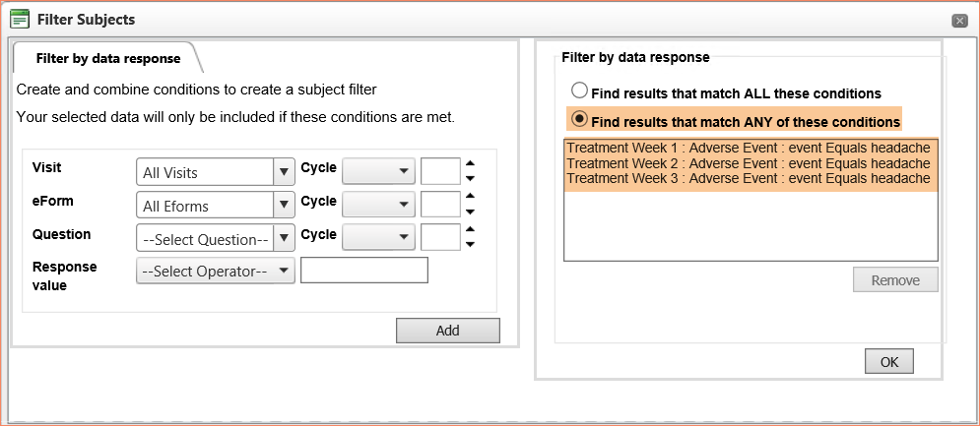This screenshot has width=980, height=426.
Task: Click the Add button
Action: click(447, 331)
